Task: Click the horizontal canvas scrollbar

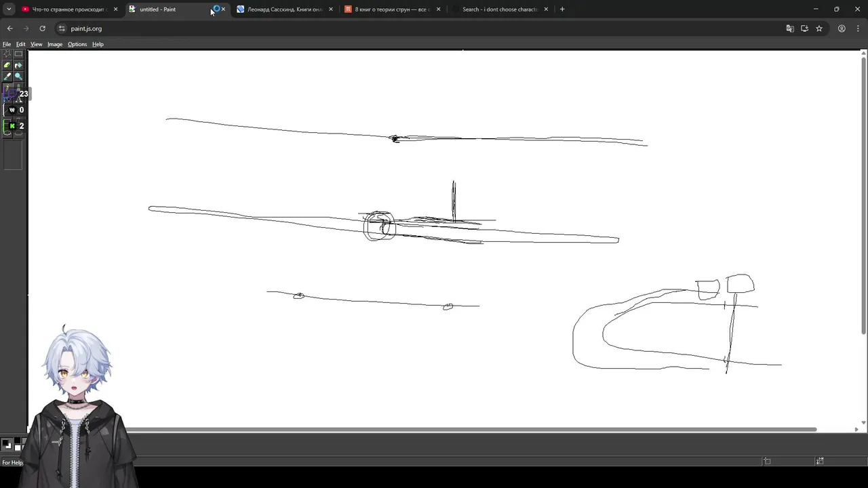Action: (422, 429)
